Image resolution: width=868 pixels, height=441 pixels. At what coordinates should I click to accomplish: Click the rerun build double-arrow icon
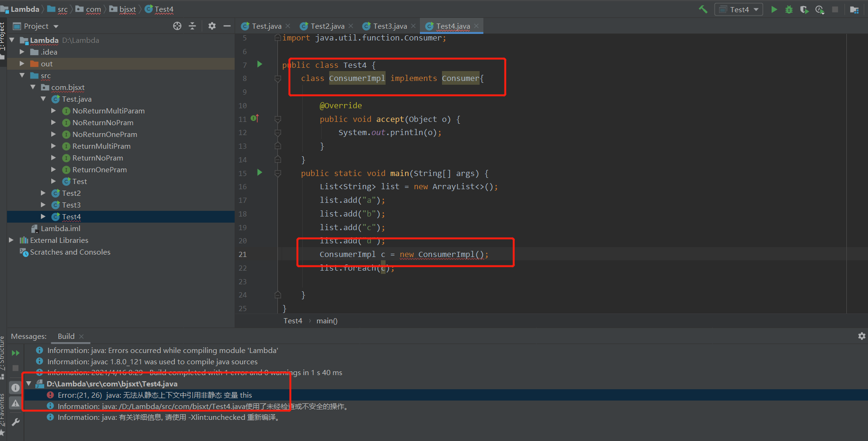pyautogui.click(x=16, y=353)
